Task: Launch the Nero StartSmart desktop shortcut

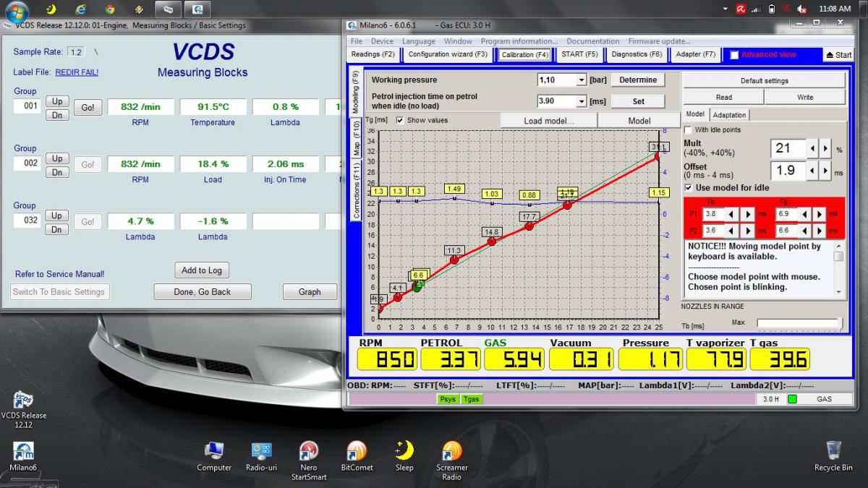Action: click(x=309, y=461)
